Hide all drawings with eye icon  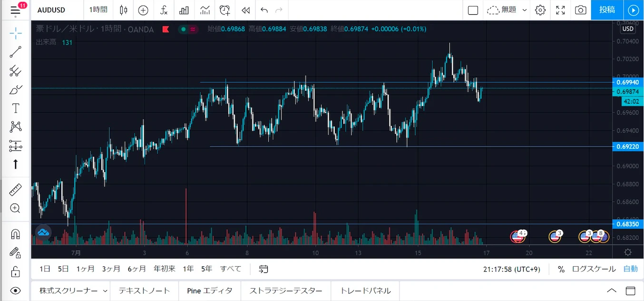tap(15, 291)
